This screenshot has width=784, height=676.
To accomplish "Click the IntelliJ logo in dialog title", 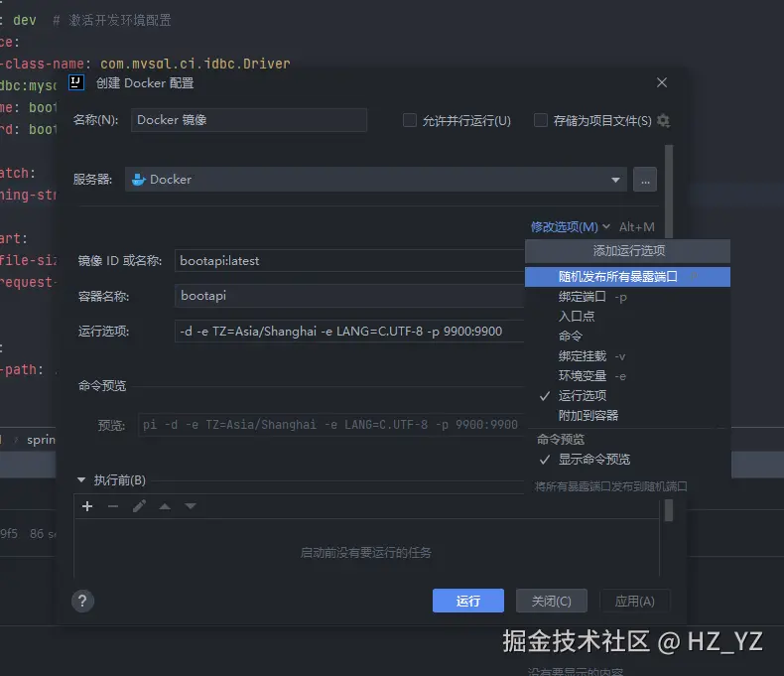I will coord(76,82).
